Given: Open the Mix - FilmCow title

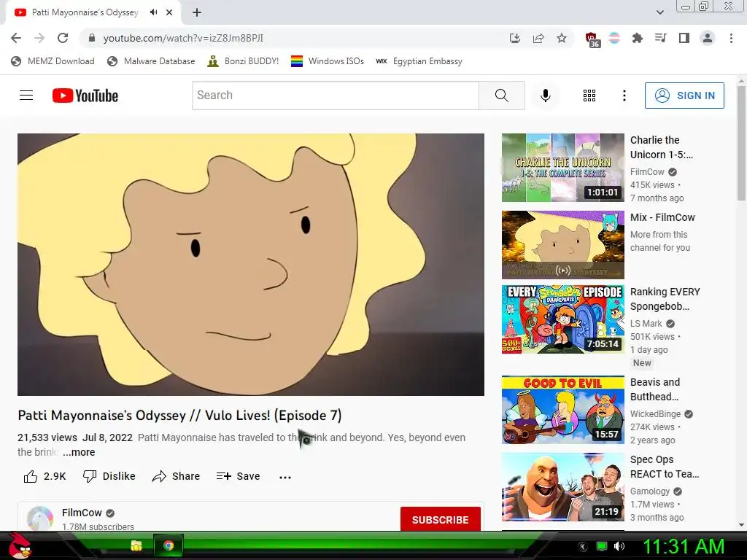Looking at the screenshot, I should pyautogui.click(x=662, y=217).
